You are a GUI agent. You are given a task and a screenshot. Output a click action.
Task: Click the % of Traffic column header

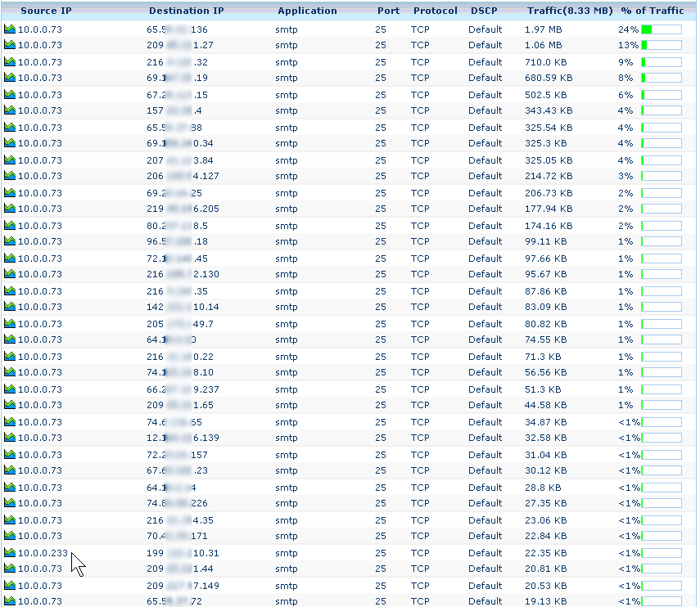point(652,11)
